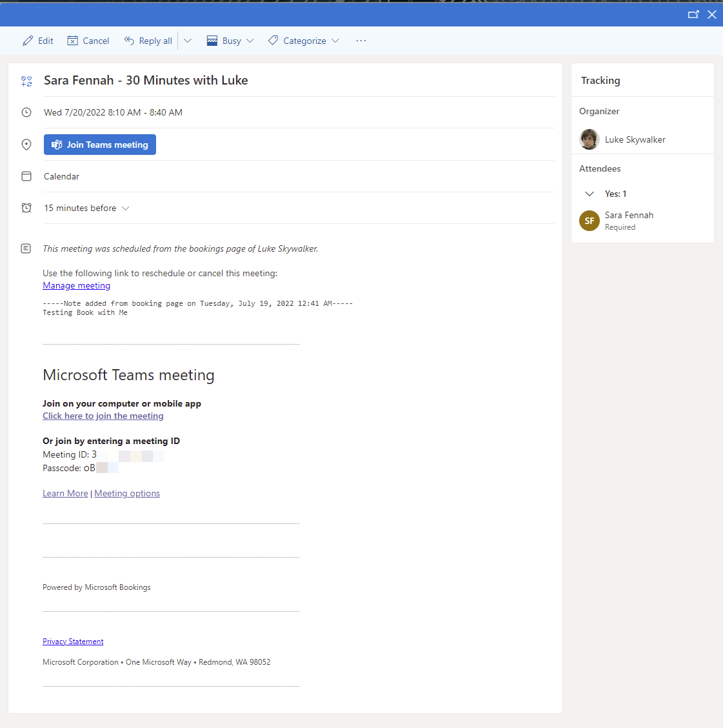Click Luke Skywalker's profile picture

pyautogui.click(x=589, y=139)
